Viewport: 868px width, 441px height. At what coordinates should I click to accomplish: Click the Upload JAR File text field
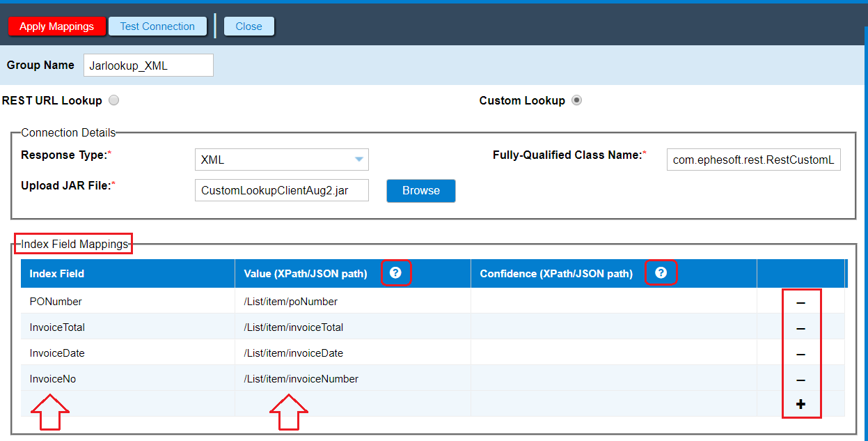(x=281, y=190)
